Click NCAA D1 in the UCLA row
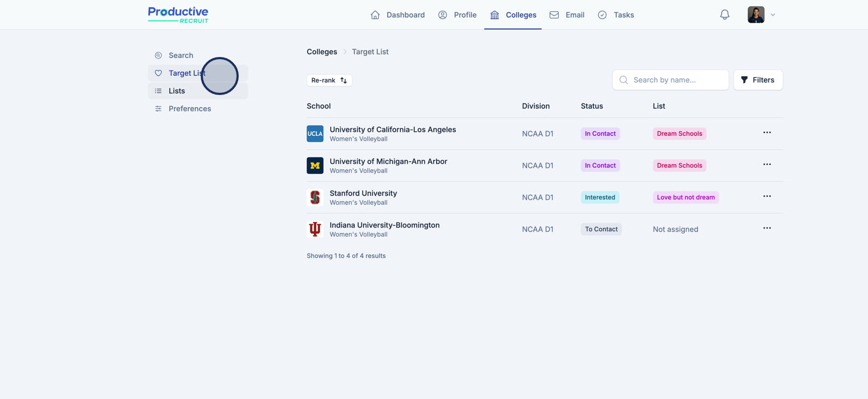The width and height of the screenshot is (868, 399). click(x=538, y=134)
